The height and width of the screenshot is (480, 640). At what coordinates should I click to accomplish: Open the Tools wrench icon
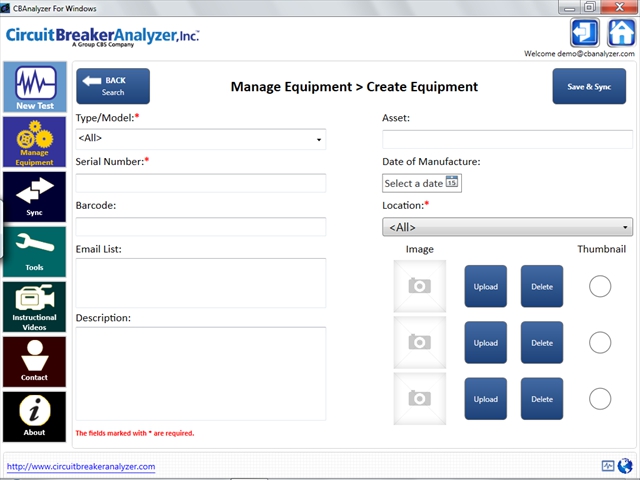(35, 252)
